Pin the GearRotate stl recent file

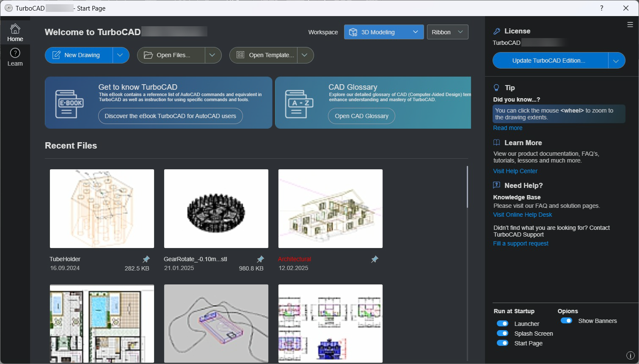260,259
